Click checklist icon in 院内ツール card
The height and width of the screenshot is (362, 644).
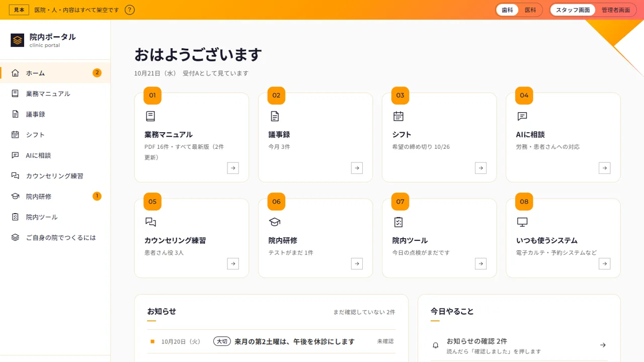pos(398,222)
